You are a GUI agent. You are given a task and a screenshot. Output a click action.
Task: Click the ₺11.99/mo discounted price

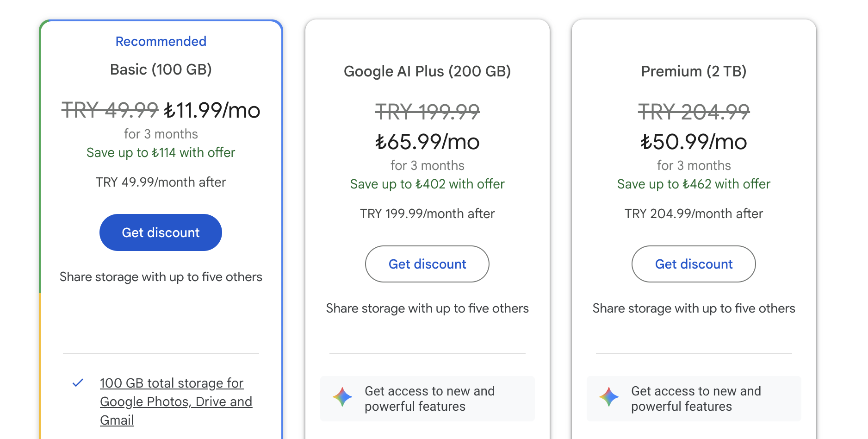pos(212,110)
